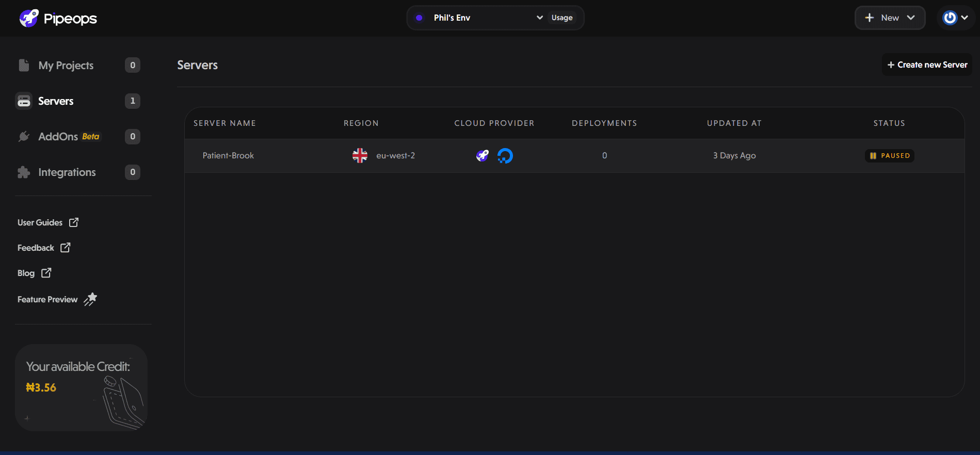This screenshot has height=455, width=980.
Task: Click the Feature Preview shooting star icon
Action: click(90, 299)
